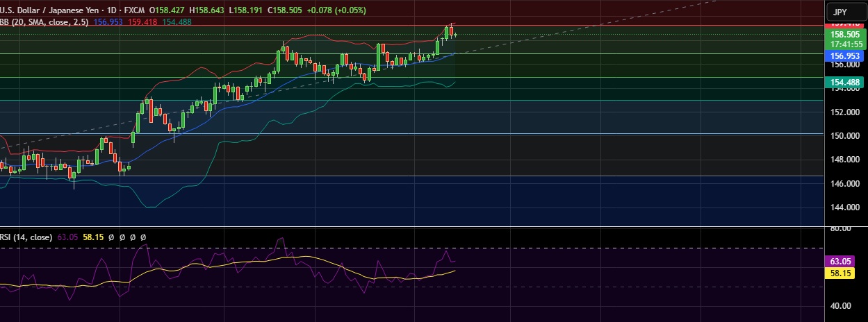Click the yellow 58.15 value in RSI legend
Viewport: 868px width, 322px height.
coord(93,237)
